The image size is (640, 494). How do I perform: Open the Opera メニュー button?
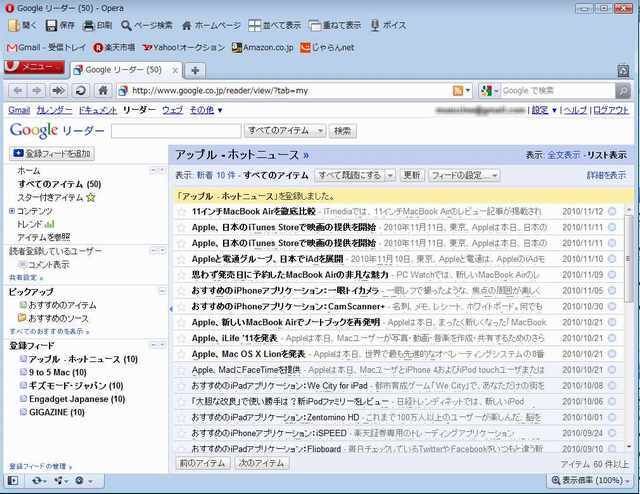(x=35, y=67)
